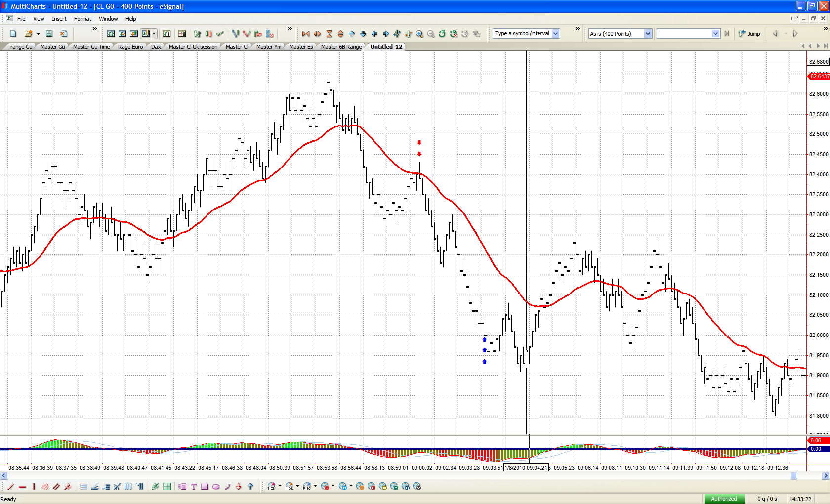Click the Authorized status indicator
830x504 pixels.
[724, 499]
